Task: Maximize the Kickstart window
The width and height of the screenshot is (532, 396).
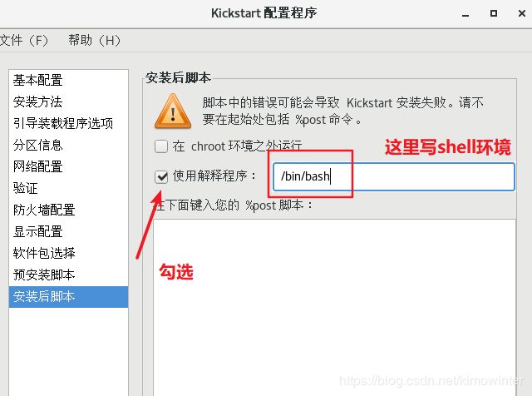Action: [x=494, y=13]
